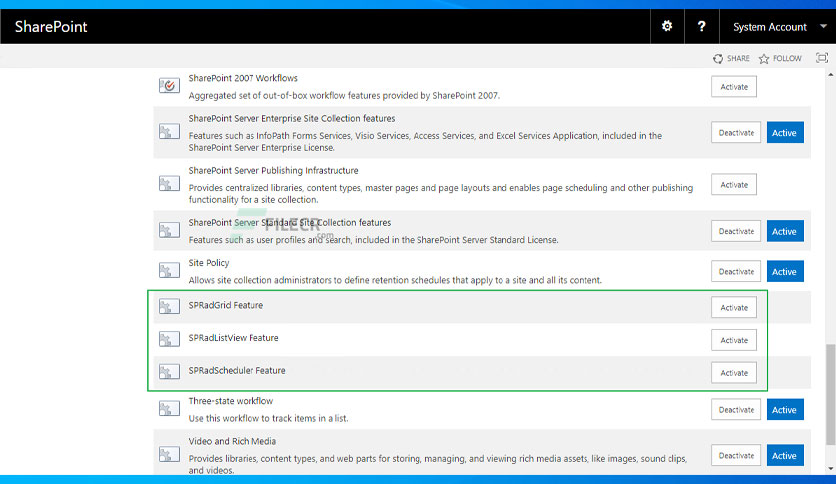Deactivate the Site Policy feature
This screenshot has height=484, width=836.
pos(736,271)
